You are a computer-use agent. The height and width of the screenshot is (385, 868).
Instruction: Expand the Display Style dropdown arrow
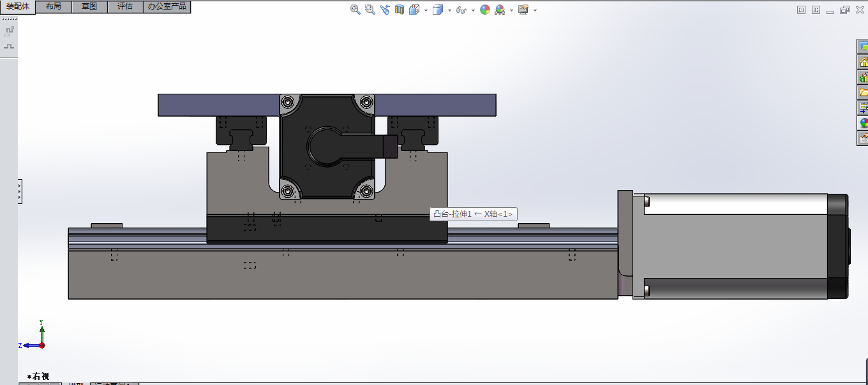(x=449, y=10)
